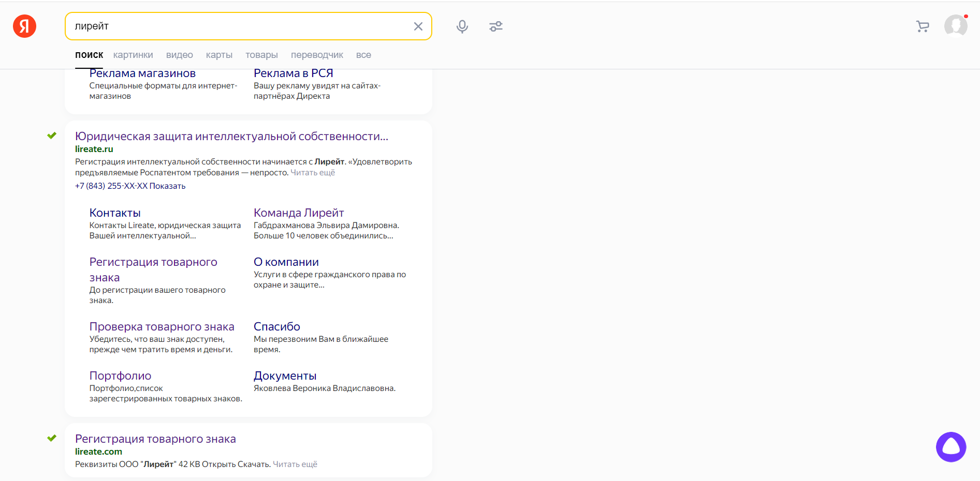Switch to the товары tab
Viewport: 980px width, 481px height.
261,55
